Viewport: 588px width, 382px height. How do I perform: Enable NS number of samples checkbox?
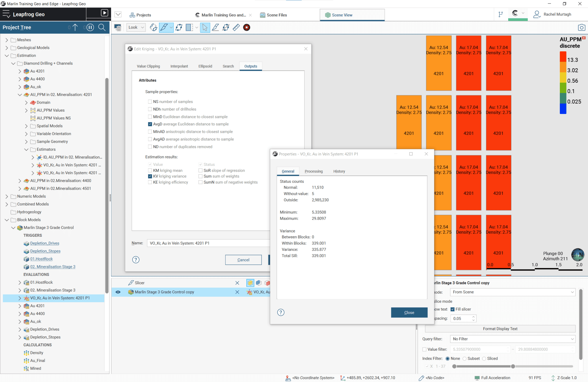pyautogui.click(x=150, y=102)
